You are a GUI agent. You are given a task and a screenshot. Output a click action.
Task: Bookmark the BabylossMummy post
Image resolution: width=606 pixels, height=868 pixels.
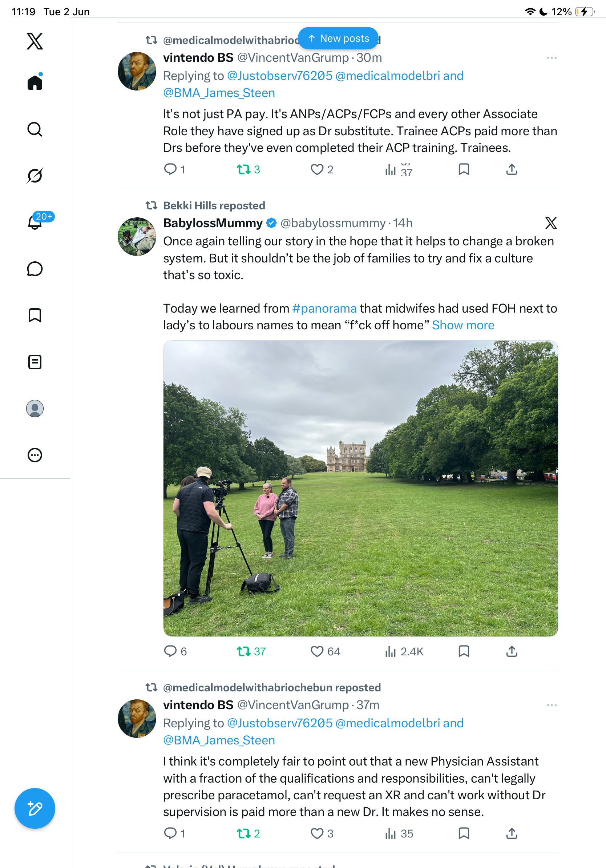click(x=464, y=651)
